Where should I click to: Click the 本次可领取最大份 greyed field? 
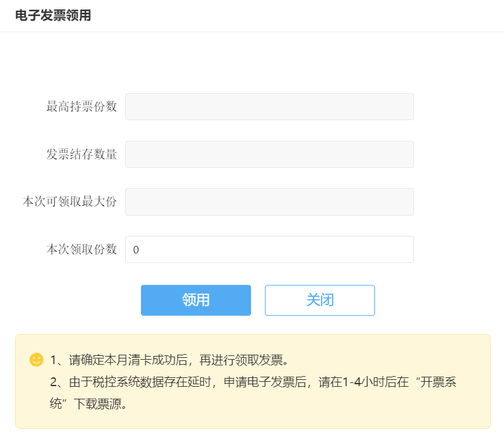click(x=269, y=202)
